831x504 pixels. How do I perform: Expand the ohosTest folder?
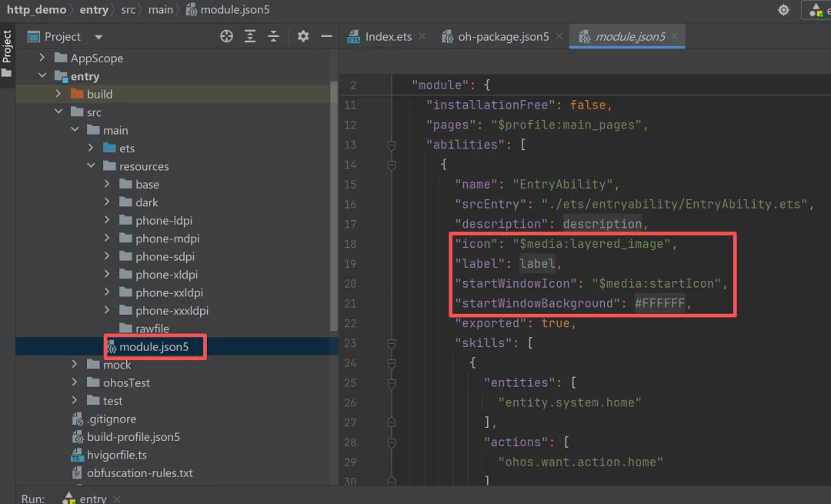[x=75, y=382]
